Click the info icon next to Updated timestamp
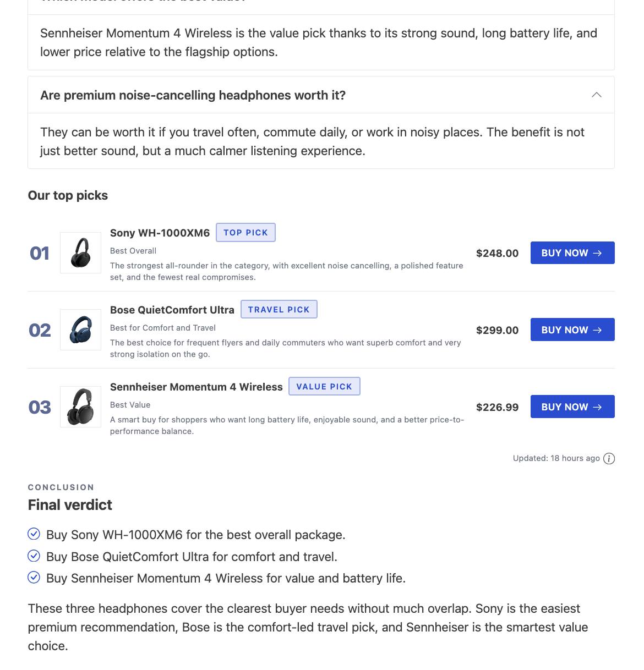This screenshot has width=644, height=670. [609, 458]
